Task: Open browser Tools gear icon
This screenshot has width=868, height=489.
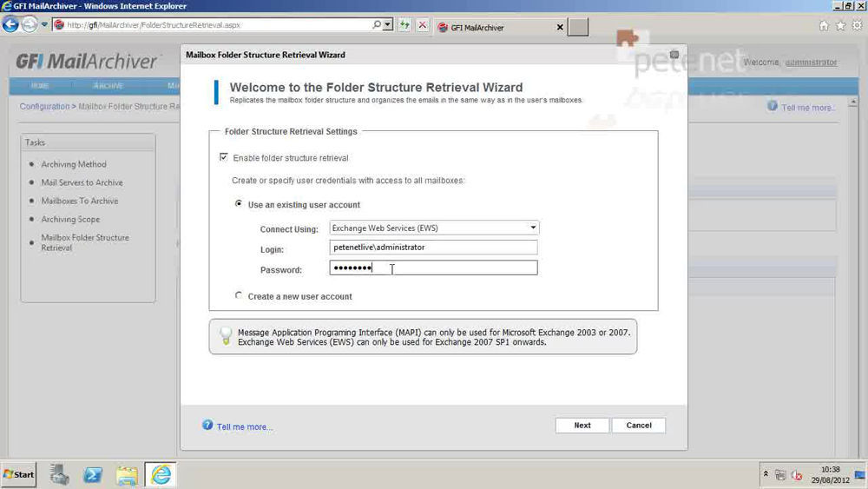Action: (x=857, y=25)
